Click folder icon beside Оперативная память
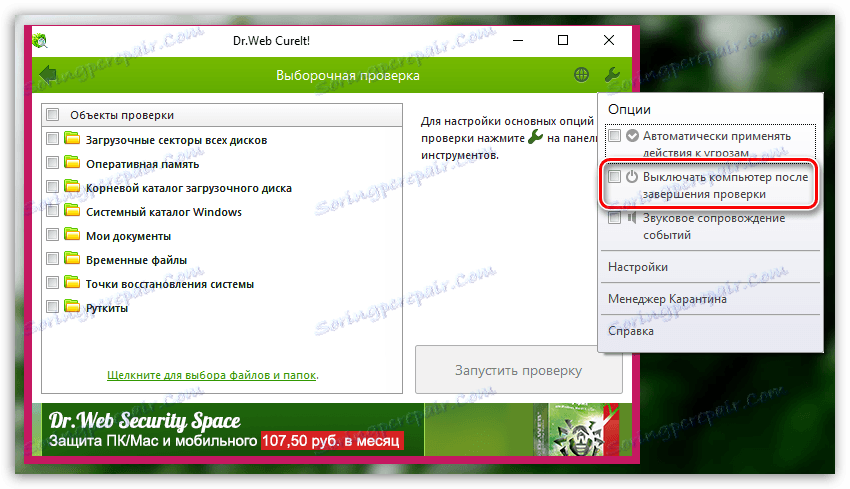Screen dimensions: 850x489 [72, 163]
